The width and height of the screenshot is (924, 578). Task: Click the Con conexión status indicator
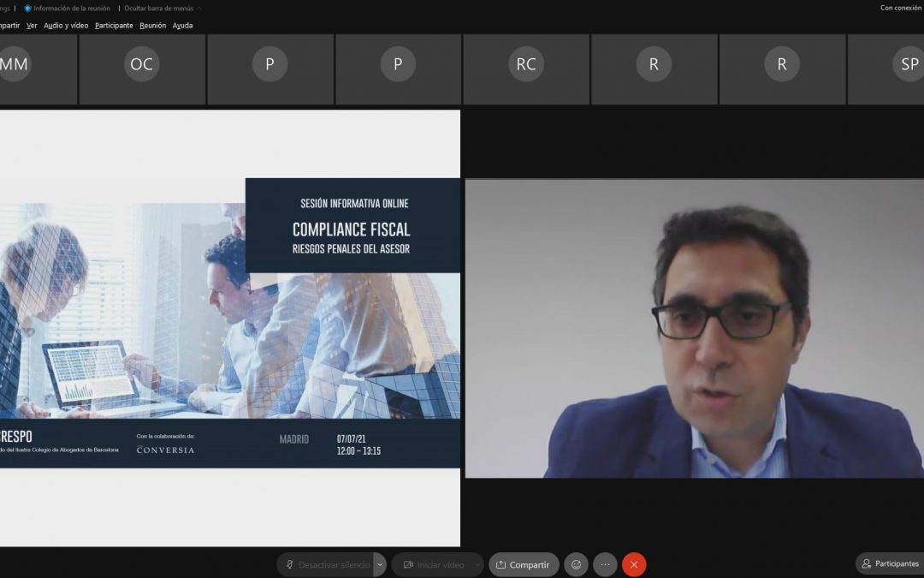pos(901,8)
